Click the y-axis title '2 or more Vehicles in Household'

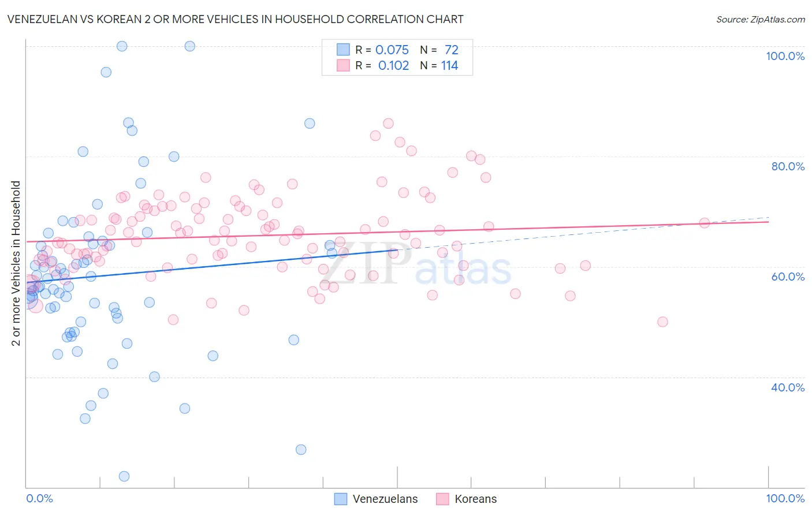(16, 263)
